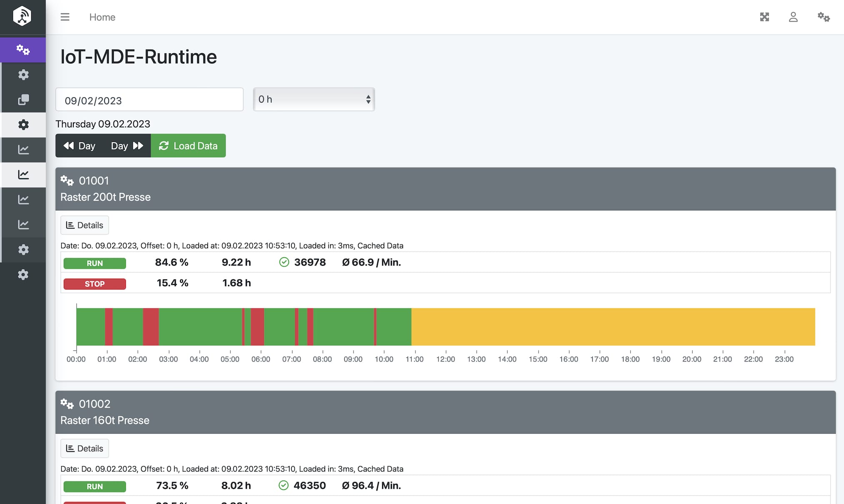
Task: Click the red stop segment just after 01:00
Action: (109, 327)
